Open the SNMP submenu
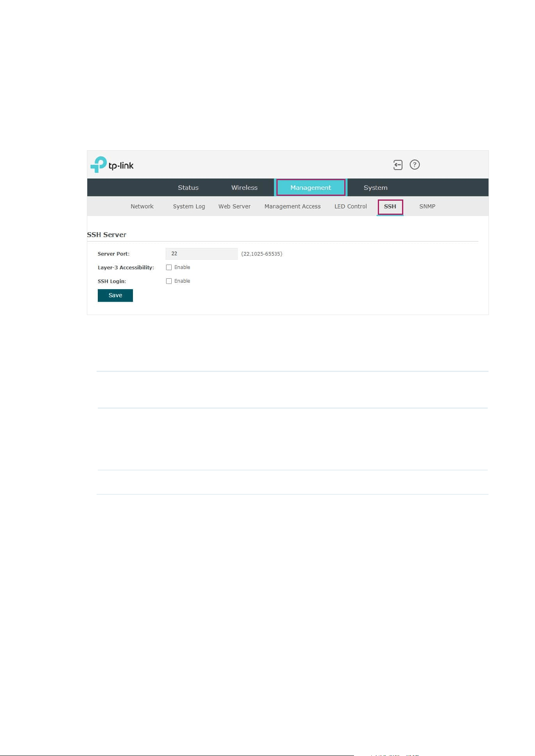Viewport: 535px width, 756px height. pos(427,206)
